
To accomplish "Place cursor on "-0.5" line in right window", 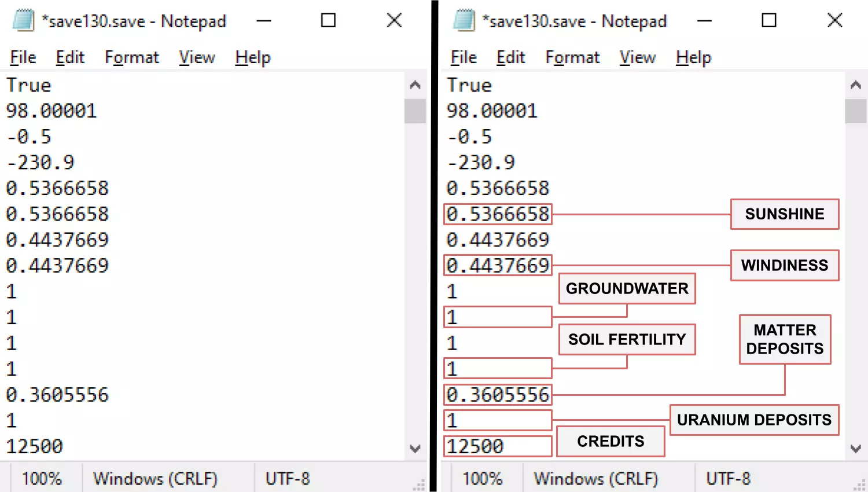I will pyautogui.click(x=469, y=137).
